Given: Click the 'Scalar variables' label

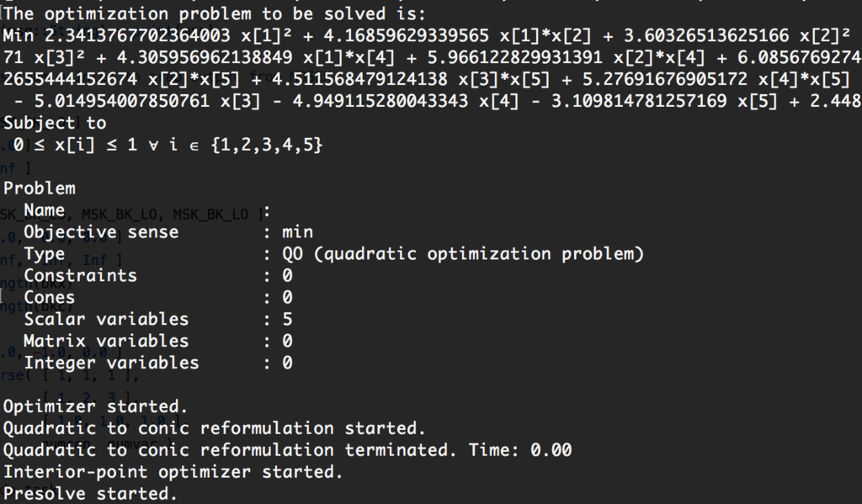Looking at the screenshot, I should click(106, 320).
